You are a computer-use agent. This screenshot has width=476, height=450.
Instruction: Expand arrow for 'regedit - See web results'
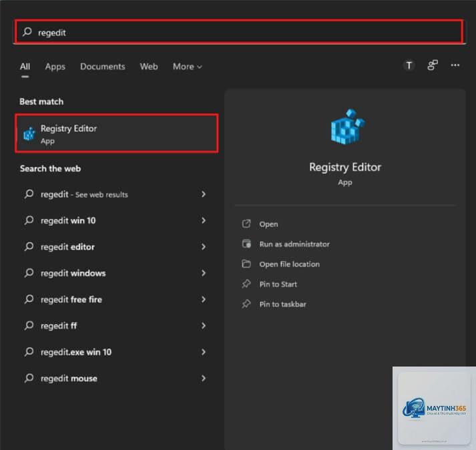pyautogui.click(x=204, y=194)
